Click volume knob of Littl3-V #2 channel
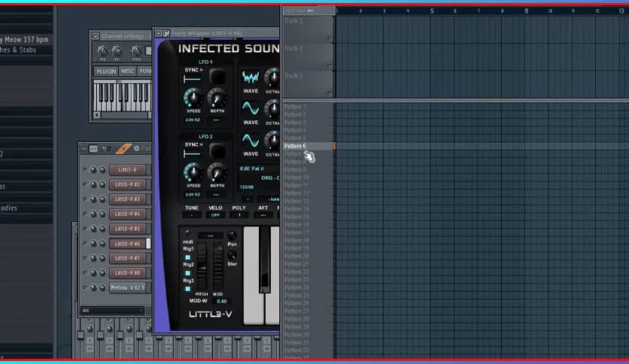 pos(102,184)
